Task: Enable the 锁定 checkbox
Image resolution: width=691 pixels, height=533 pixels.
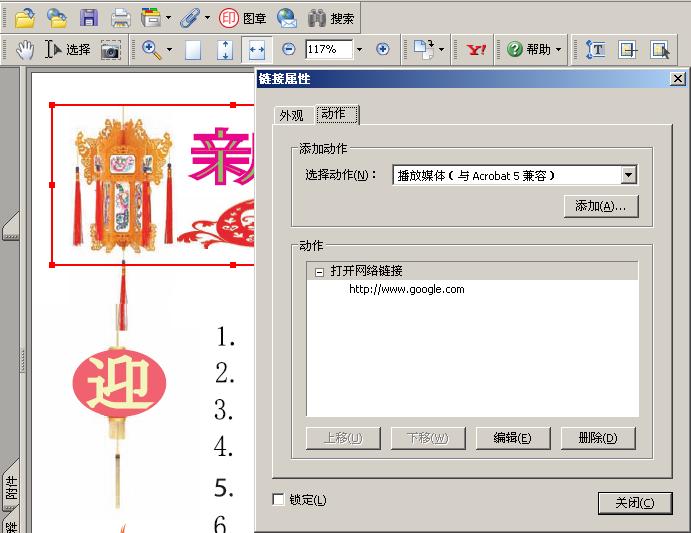Action: [279, 499]
